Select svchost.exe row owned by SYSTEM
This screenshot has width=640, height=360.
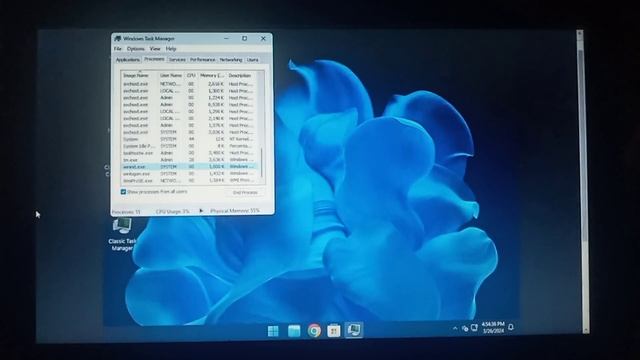(190, 132)
